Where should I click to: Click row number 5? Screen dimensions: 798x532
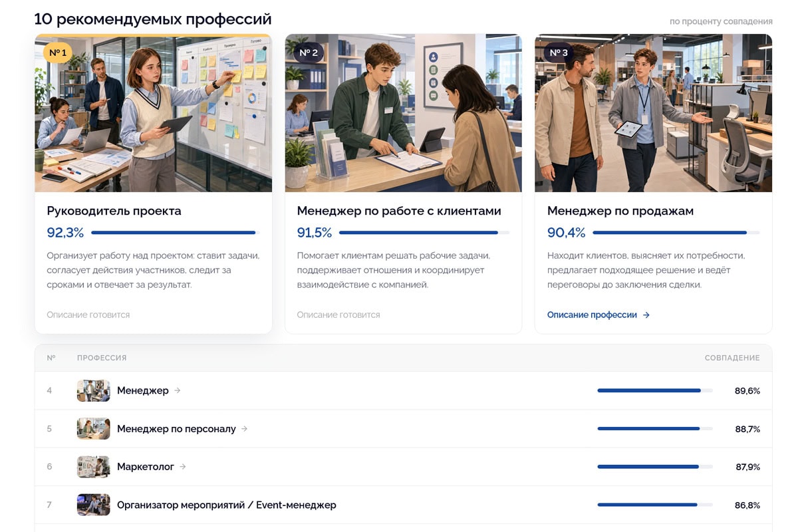click(x=49, y=429)
